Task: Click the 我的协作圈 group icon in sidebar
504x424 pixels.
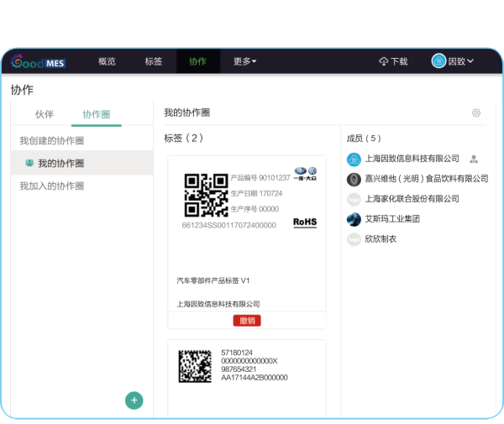Action: pyautogui.click(x=29, y=163)
